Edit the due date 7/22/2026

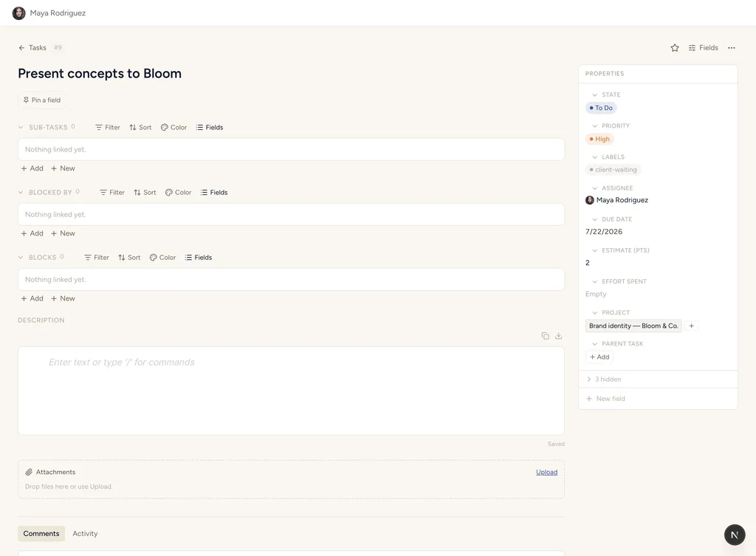pos(604,231)
